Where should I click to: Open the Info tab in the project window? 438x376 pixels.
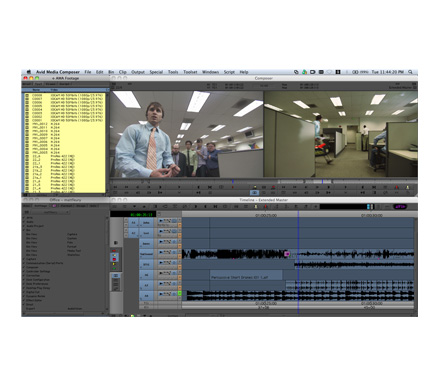pos(94,206)
